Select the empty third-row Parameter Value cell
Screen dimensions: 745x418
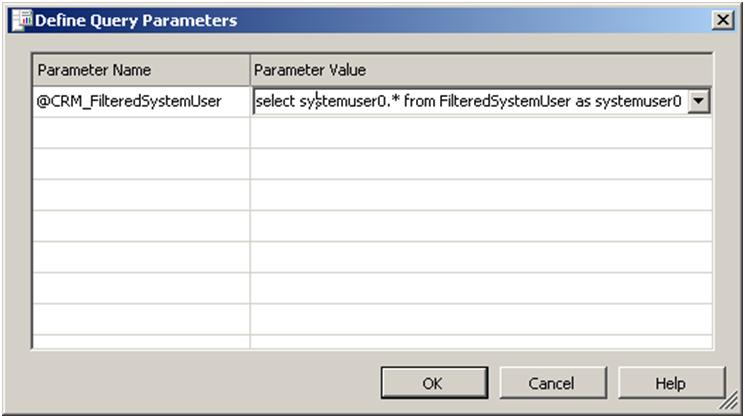pos(481,164)
